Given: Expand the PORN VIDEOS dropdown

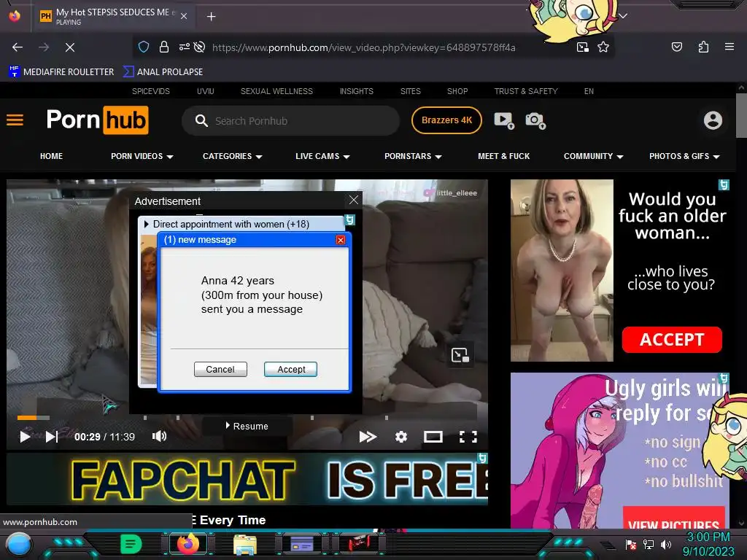Looking at the screenshot, I should pos(142,156).
